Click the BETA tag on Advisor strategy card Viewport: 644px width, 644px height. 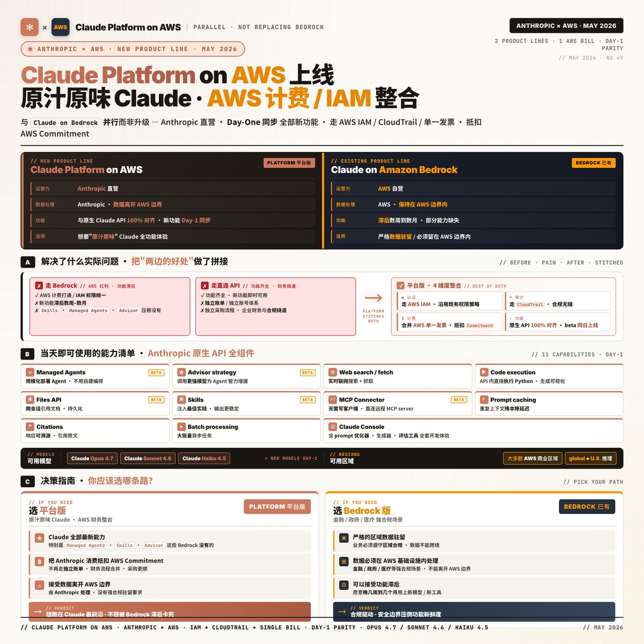[x=308, y=372]
